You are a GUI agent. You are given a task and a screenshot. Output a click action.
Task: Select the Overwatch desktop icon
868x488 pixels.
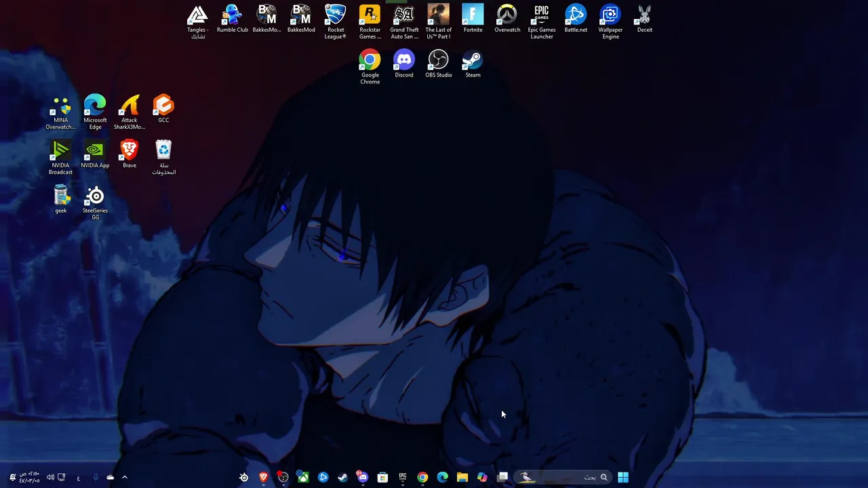(507, 19)
